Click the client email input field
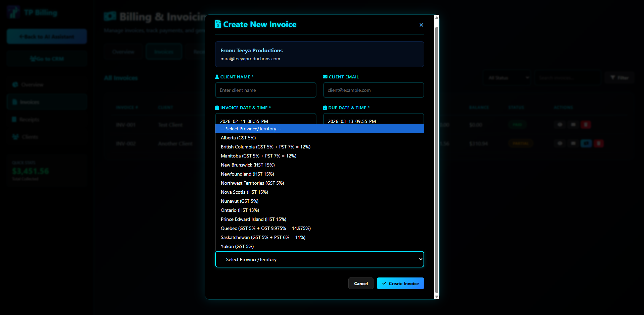This screenshot has width=644, height=315. [373, 90]
